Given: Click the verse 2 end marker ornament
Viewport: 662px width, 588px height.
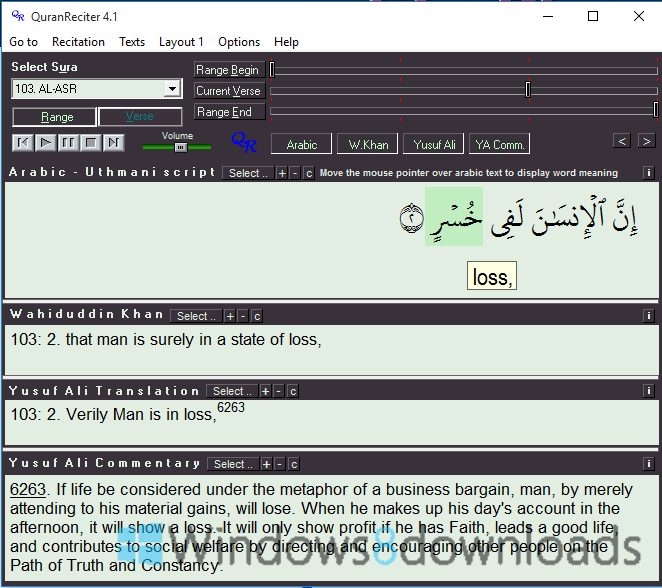Looking at the screenshot, I should tap(411, 218).
